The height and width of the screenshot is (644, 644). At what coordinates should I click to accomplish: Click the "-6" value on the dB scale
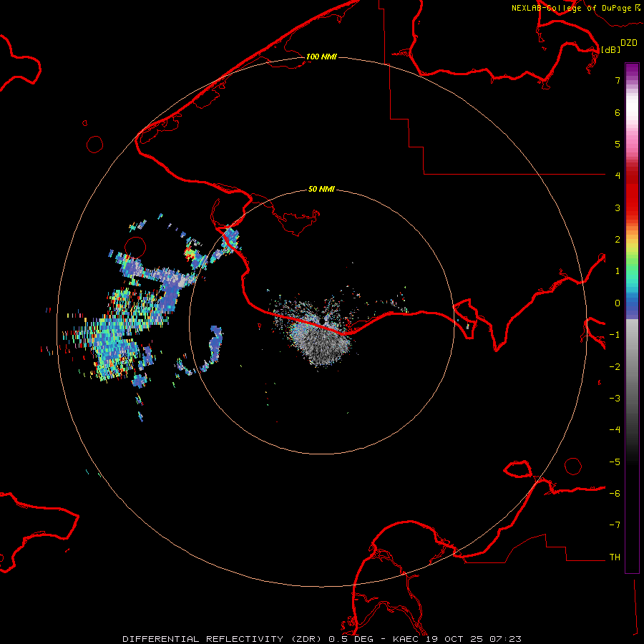click(x=615, y=494)
